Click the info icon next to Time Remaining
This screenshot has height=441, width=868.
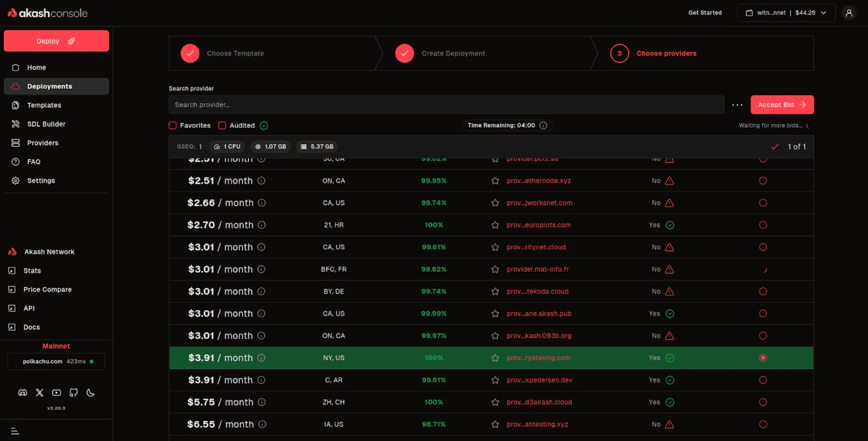pyautogui.click(x=543, y=125)
